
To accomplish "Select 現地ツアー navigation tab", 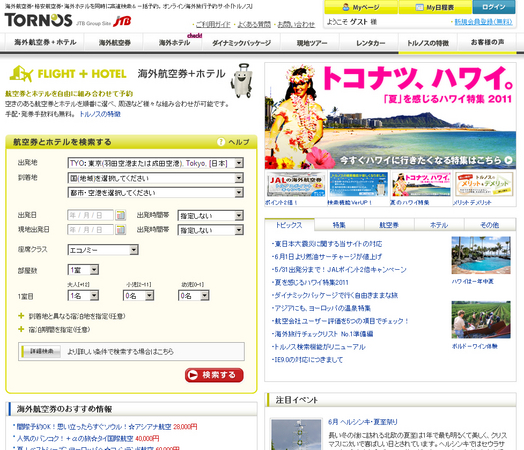I will [x=311, y=43].
